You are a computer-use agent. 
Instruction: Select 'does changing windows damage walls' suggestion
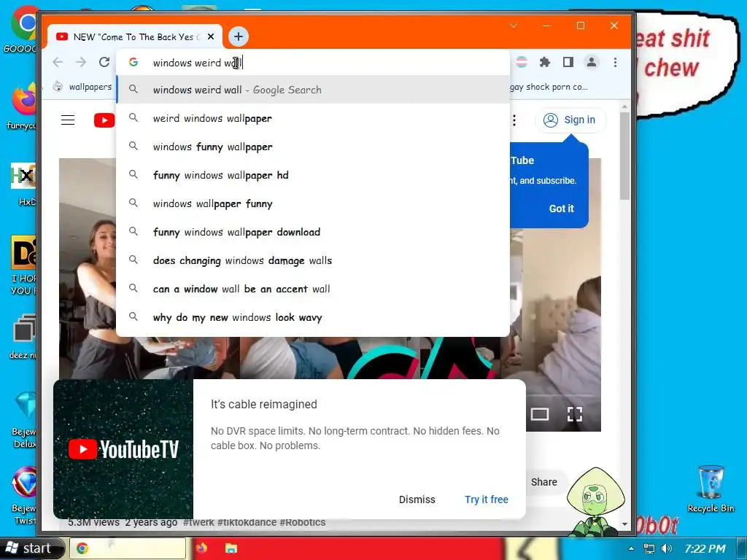click(312, 260)
